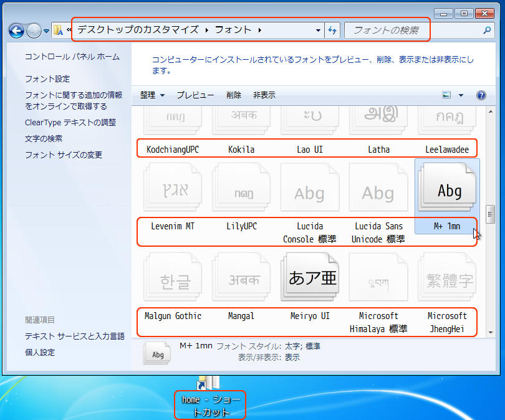
Task: Click the fonts folder icon in address bar
Action: [x=58, y=31]
